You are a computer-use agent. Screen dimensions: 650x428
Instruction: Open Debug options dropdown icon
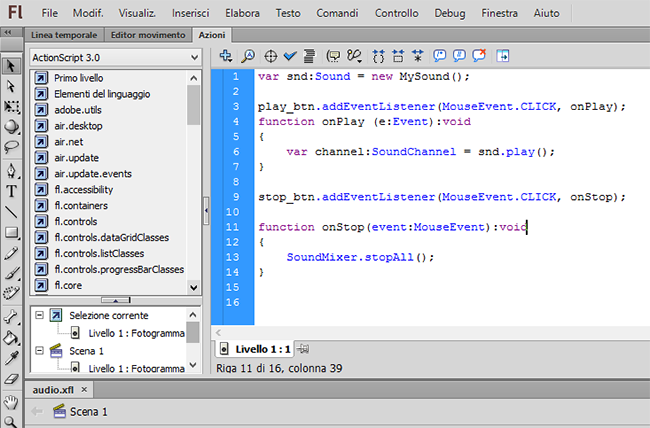(354, 56)
